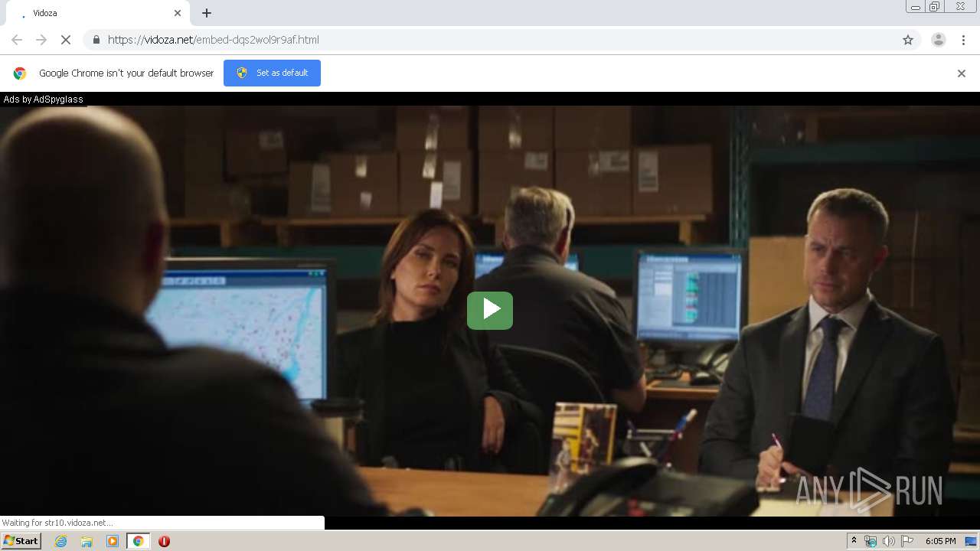Show hidden system tray icons

[854, 541]
